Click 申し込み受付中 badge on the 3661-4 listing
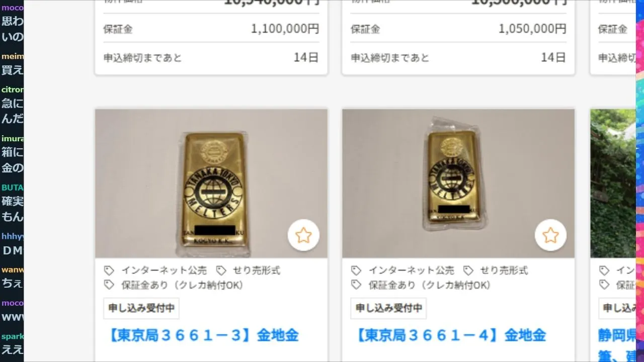 (x=388, y=308)
